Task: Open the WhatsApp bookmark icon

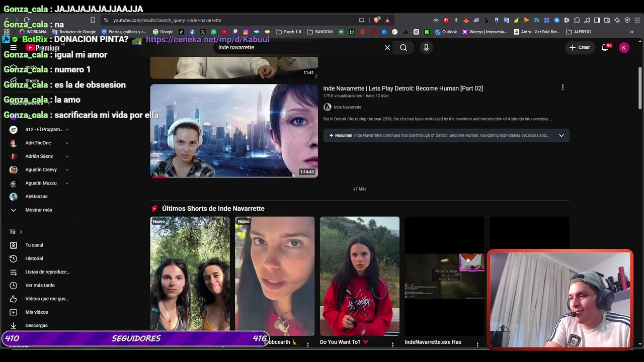Action: [214, 32]
